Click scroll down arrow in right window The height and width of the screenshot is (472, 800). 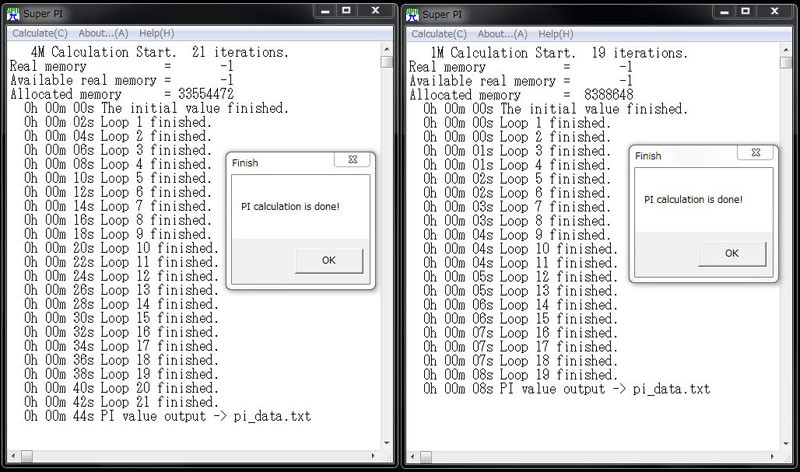point(786,443)
